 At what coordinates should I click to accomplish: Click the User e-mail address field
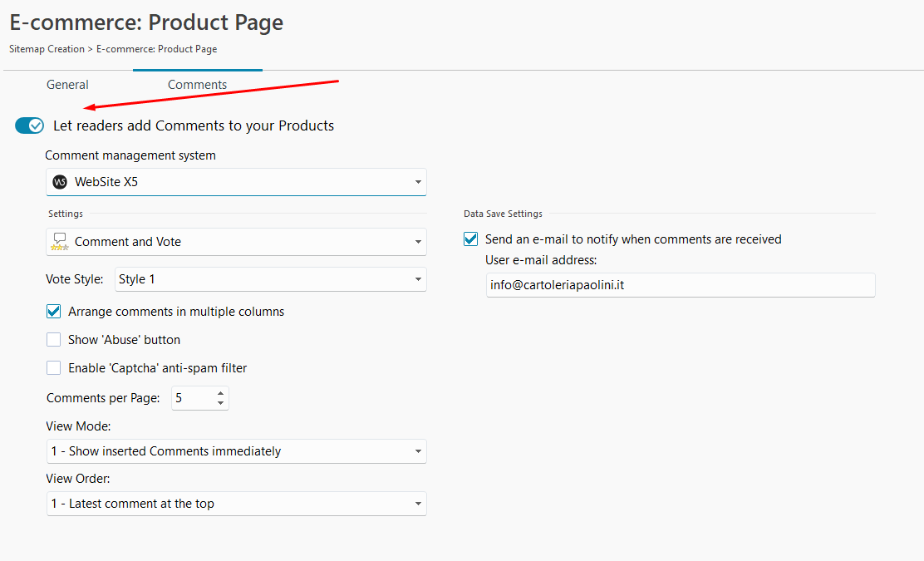click(x=680, y=285)
